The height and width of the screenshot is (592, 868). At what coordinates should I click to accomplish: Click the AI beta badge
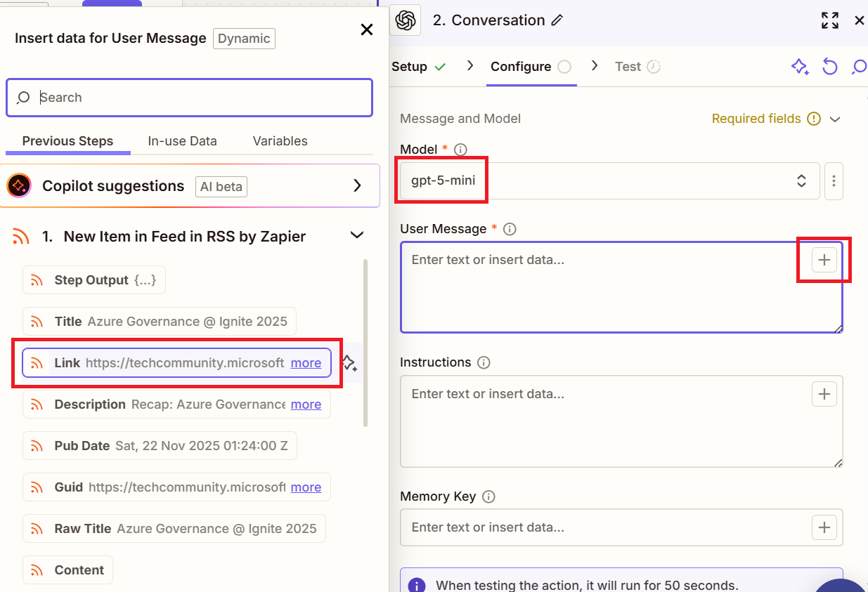pos(221,187)
